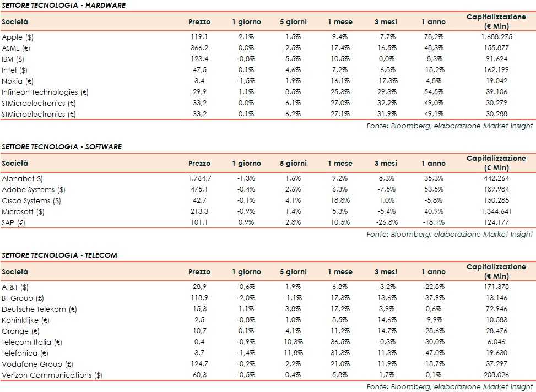Click the SETTORE TECNOLOGIA - TELECOM heading
The image size is (536, 392).
pos(59,255)
